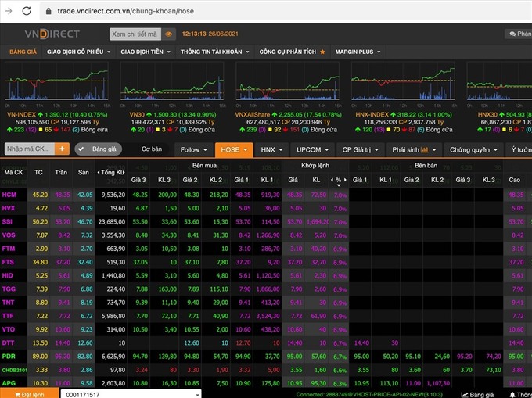Select the Cơ bản view option
This screenshot has width=532, height=398.
coord(152,149)
